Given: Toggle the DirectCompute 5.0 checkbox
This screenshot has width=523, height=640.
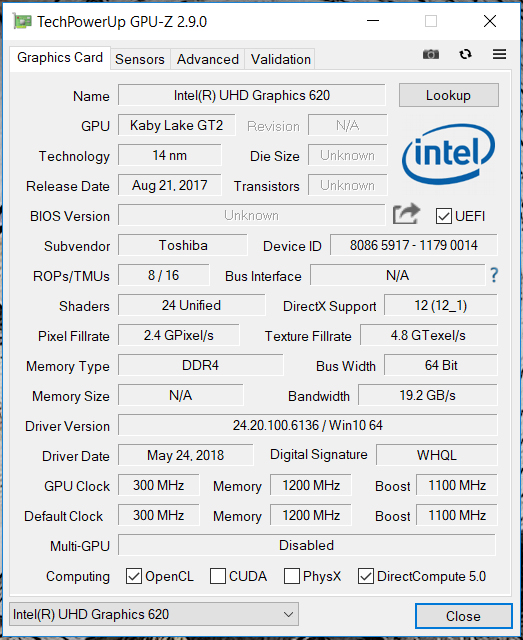Looking at the screenshot, I should (x=366, y=576).
